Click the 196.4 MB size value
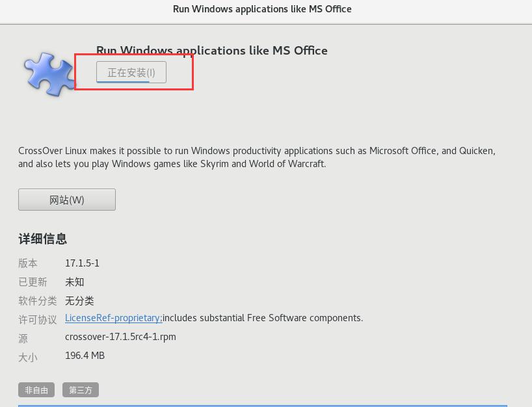This screenshot has height=407, width=532. coord(85,356)
